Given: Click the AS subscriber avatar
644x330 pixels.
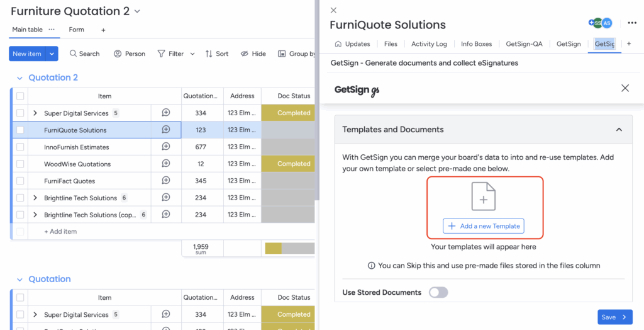Looking at the screenshot, I should click(x=607, y=23).
